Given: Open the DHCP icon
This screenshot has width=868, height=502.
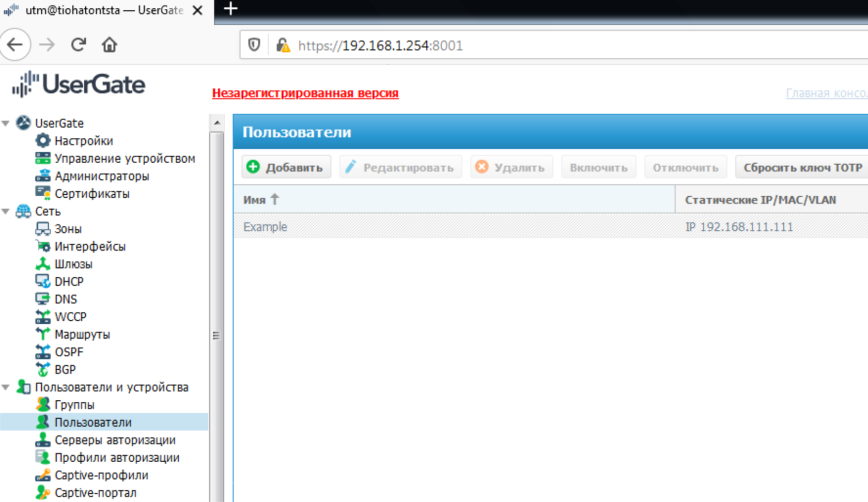Looking at the screenshot, I should (42, 281).
